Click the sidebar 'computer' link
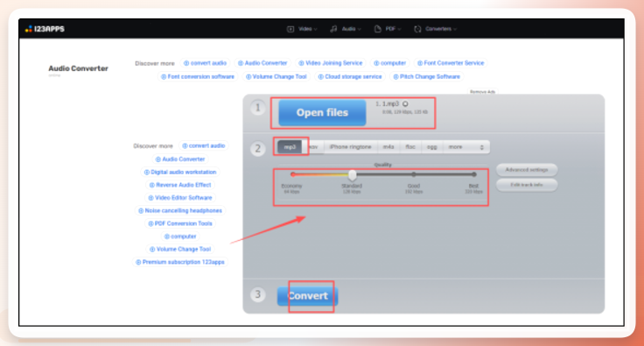 point(180,237)
